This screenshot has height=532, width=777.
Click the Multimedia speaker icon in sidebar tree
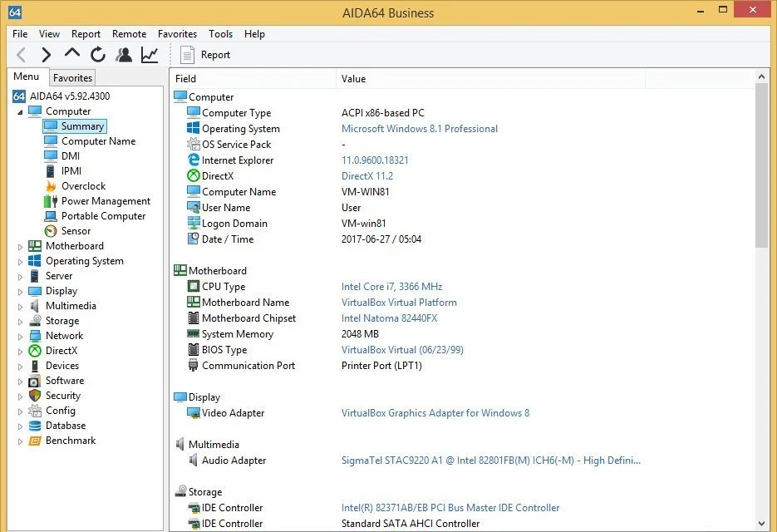tap(35, 306)
